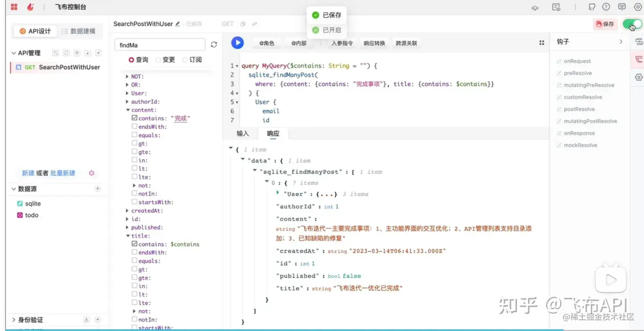Expand the NOT: tree node
Image resolution: width=644 pixels, height=331 pixels.
pyautogui.click(x=127, y=77)
